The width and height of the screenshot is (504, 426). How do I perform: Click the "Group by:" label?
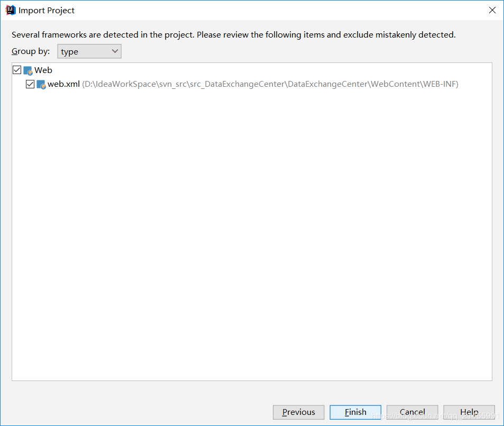(30, 51)
